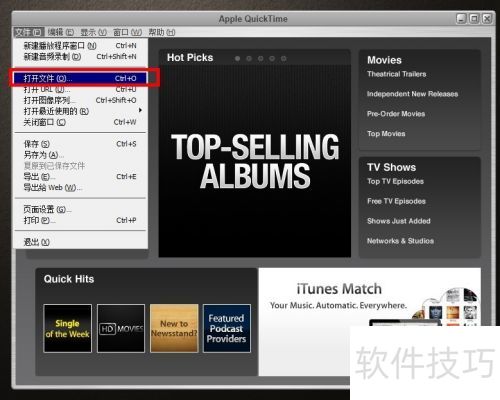Open the 显示 (View) menu
Image resolution: width=500 pixels, height=400 pixels.
tap(93, 32)
